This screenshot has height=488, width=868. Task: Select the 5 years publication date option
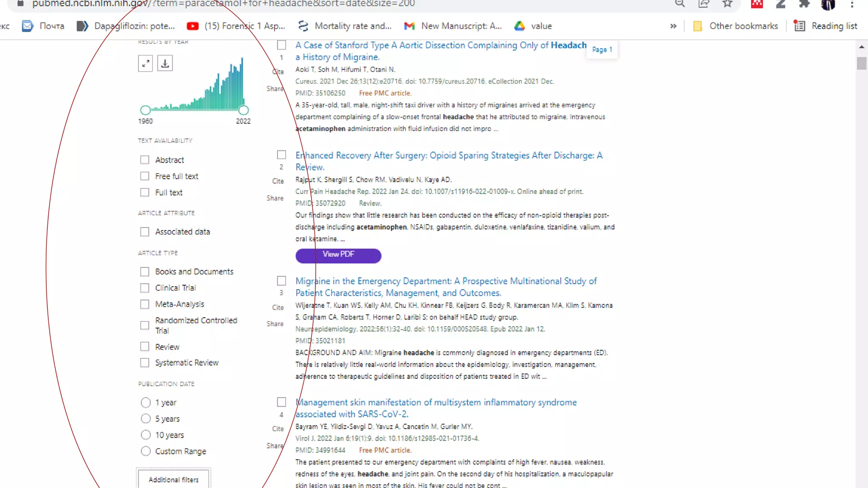click(x=145, y=419)
